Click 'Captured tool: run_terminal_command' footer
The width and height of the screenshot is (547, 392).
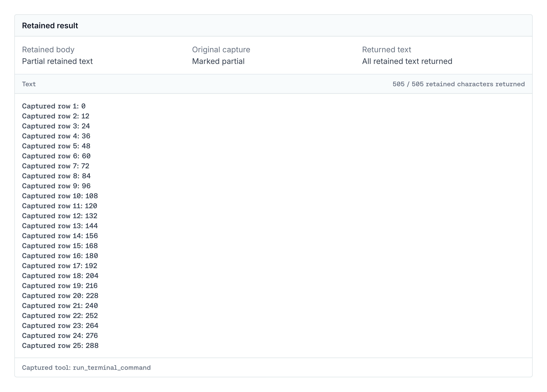(x=86, y=368)
